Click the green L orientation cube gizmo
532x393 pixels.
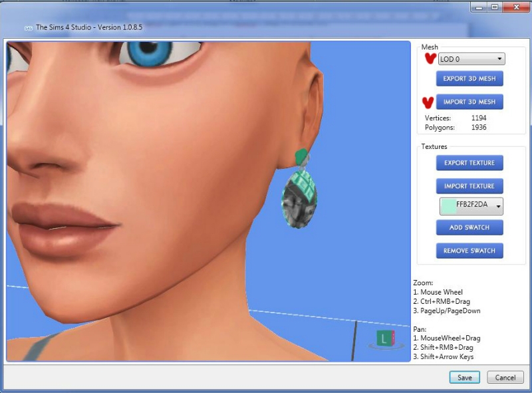pos(385,338)
